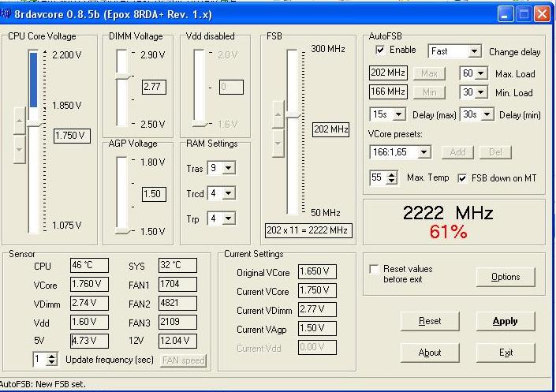This screenshot has height=392, width=556.
Task: Minimize the 8rdavcore window
Action: (506, 14)
